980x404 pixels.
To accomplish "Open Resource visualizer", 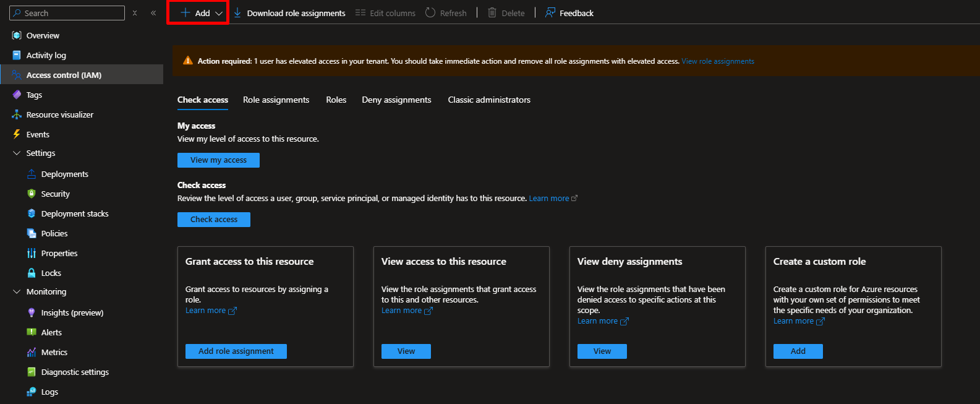I will (59, 114).
